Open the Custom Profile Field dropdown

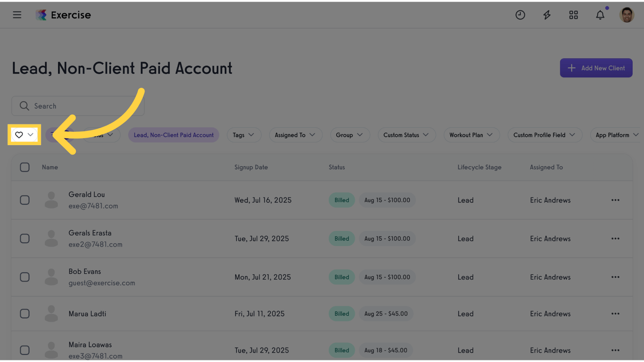tap(544, 135)
